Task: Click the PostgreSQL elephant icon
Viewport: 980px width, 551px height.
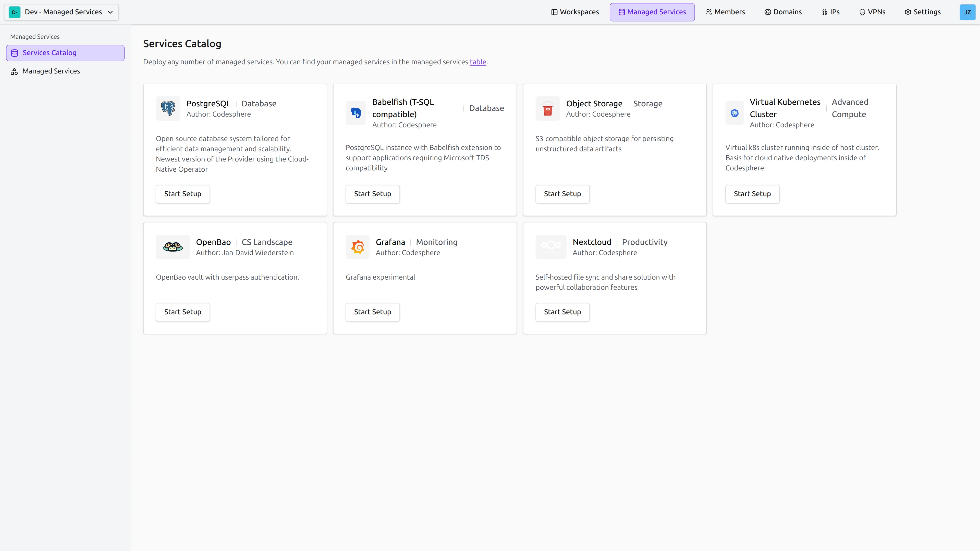Action: click(167, 108)
